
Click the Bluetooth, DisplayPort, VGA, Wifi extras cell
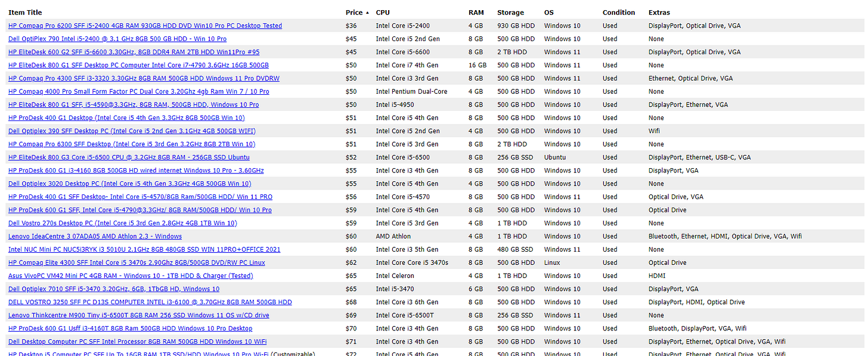[697, 328]
